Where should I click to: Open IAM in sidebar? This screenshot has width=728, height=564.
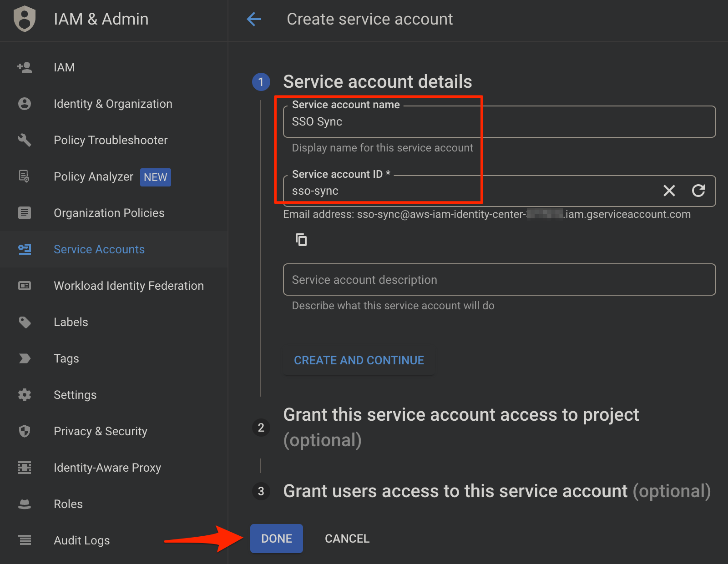pyautogui.click(x=114, y=67)
